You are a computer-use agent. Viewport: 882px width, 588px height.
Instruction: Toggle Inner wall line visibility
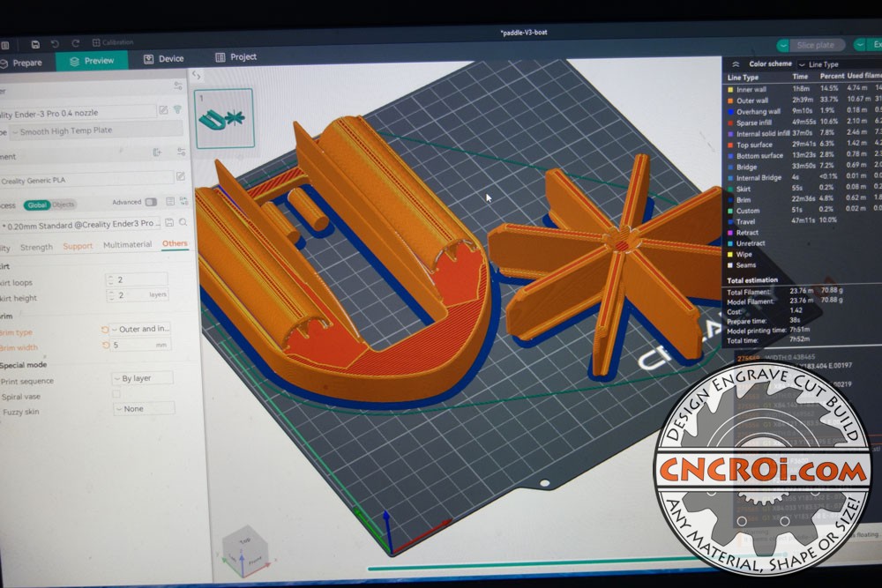tap(730, 89)
